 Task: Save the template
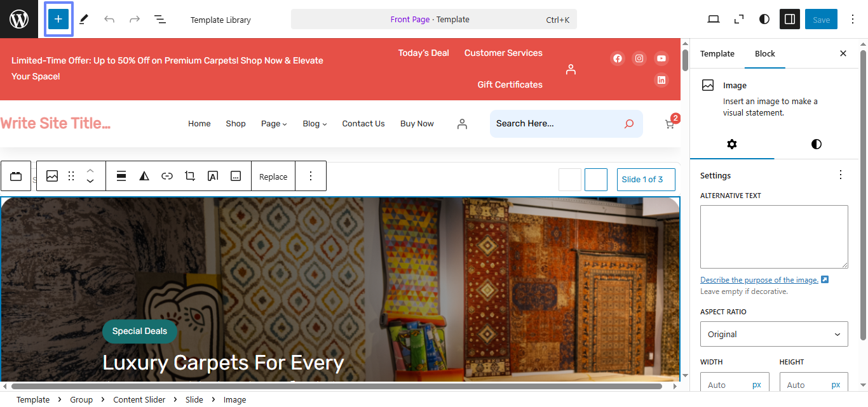(822, 20)
